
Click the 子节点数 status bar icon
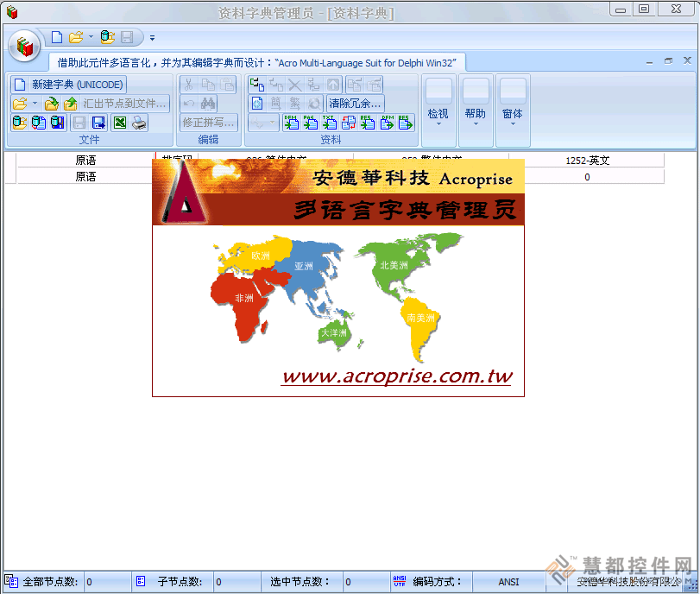click(141, 581)
